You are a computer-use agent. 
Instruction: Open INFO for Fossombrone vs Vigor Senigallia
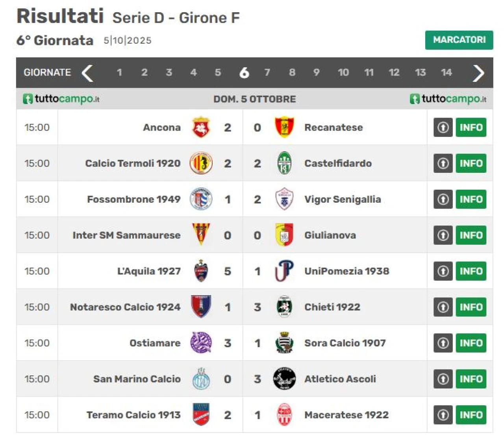pos(471,199)
